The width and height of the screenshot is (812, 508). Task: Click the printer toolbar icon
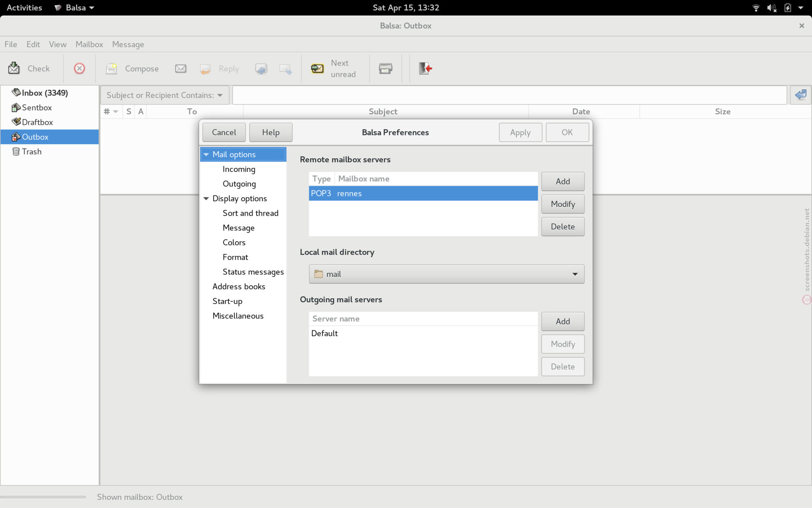386,68
